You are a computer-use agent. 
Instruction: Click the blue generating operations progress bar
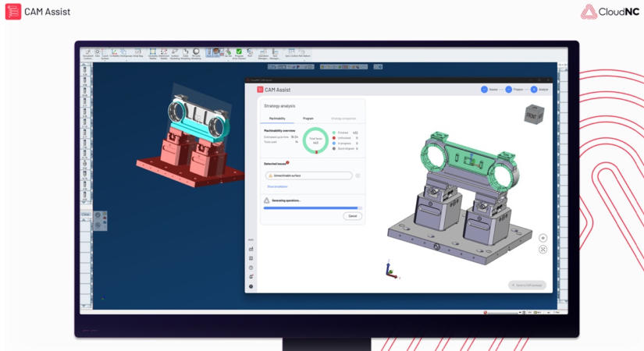point(312,208)
